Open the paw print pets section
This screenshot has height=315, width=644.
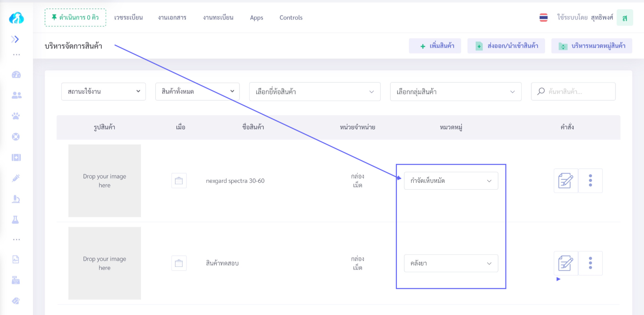point(16,116)
